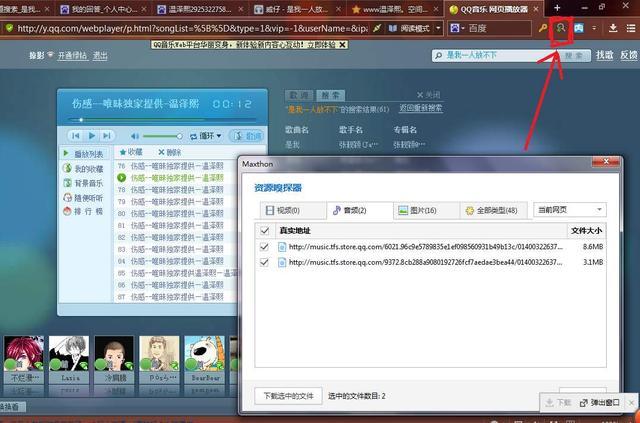
Task: Switch to 视频(0) tab in sniffer
Action: point(293,210)
